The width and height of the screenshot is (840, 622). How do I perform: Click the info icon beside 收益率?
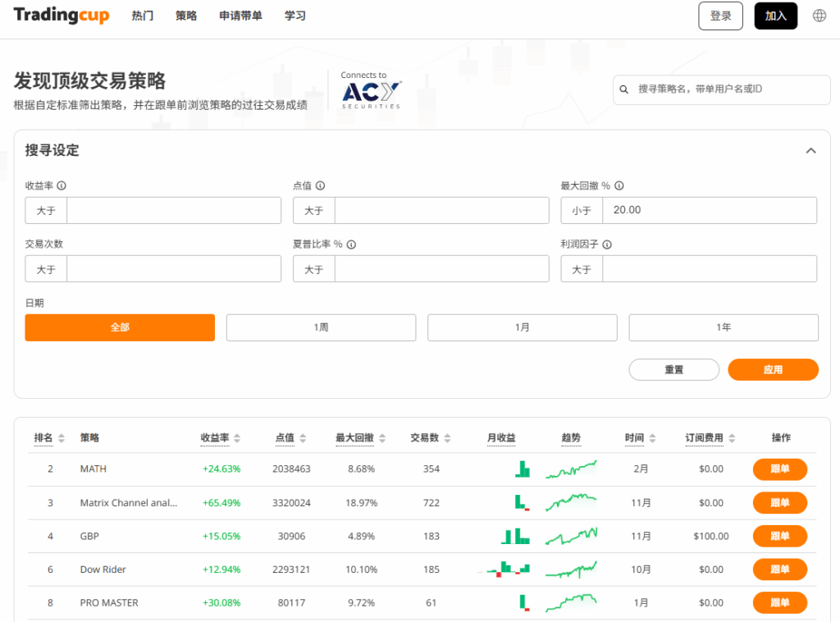coord(62,186)
